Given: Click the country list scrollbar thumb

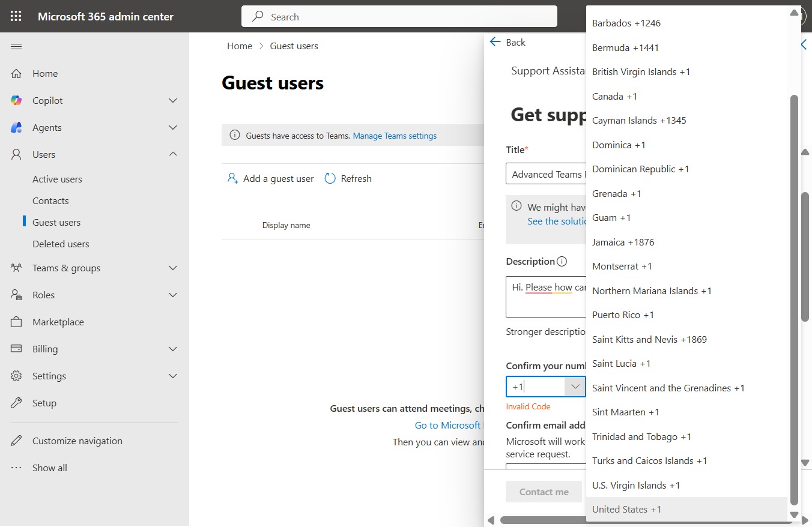Looking at the screenshot, I should (794, 300).
